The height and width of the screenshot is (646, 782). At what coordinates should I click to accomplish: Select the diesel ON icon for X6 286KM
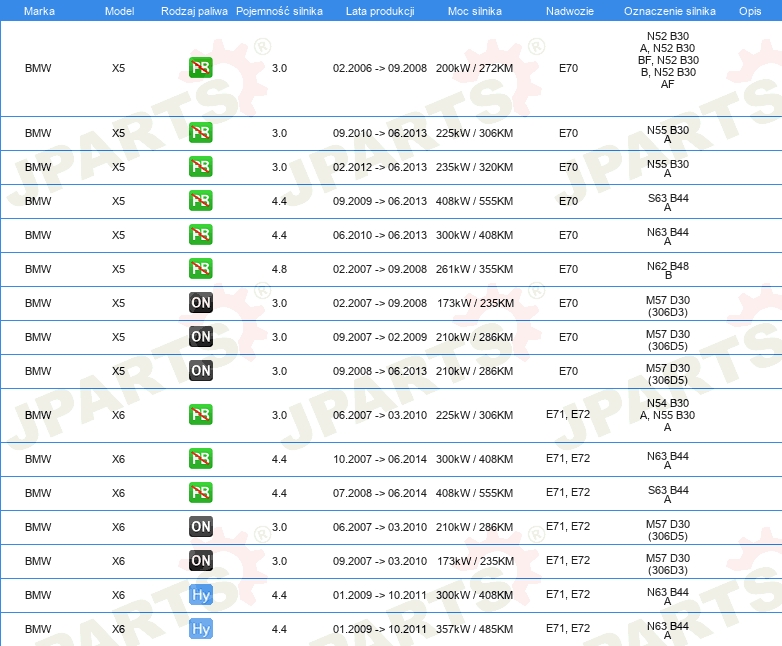coord(200,527)
